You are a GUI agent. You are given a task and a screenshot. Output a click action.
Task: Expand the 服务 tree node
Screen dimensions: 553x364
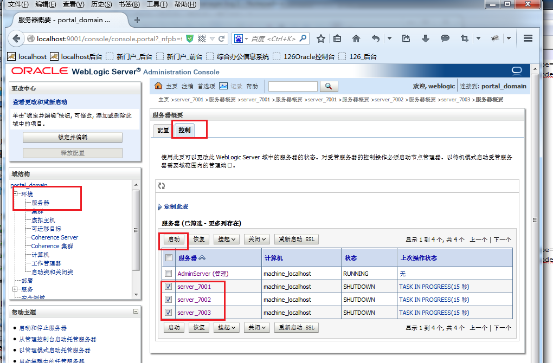click(x=15, y=289)
